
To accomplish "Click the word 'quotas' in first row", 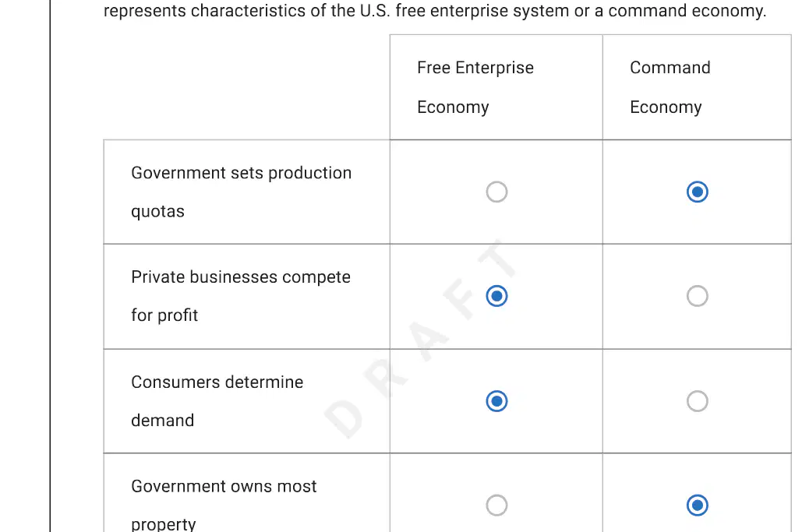I will tap(157, 212).
